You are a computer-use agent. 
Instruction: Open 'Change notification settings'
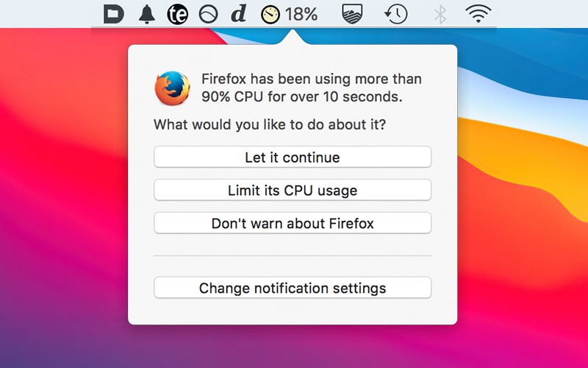point(293,288)
